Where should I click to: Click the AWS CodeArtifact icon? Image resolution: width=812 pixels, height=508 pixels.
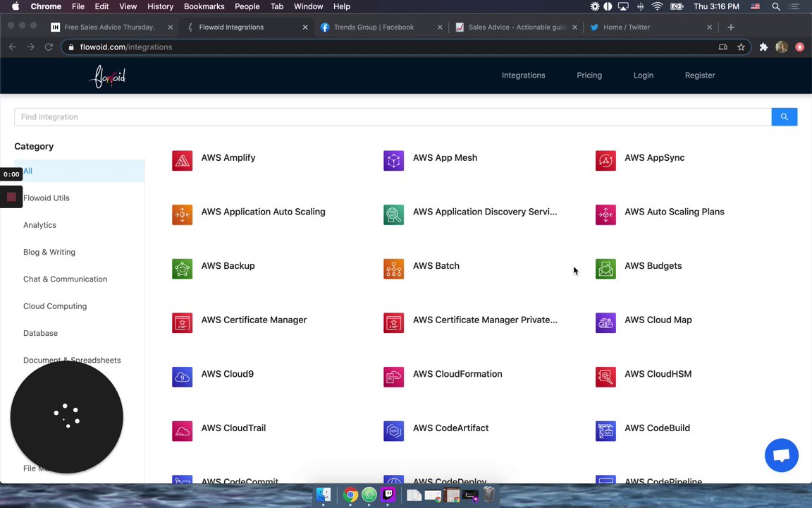tap(393, 431)
